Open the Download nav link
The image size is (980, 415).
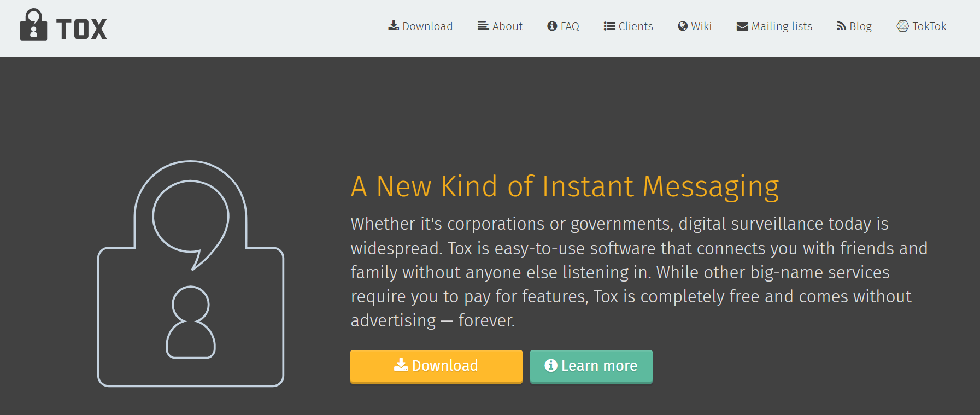420,26
